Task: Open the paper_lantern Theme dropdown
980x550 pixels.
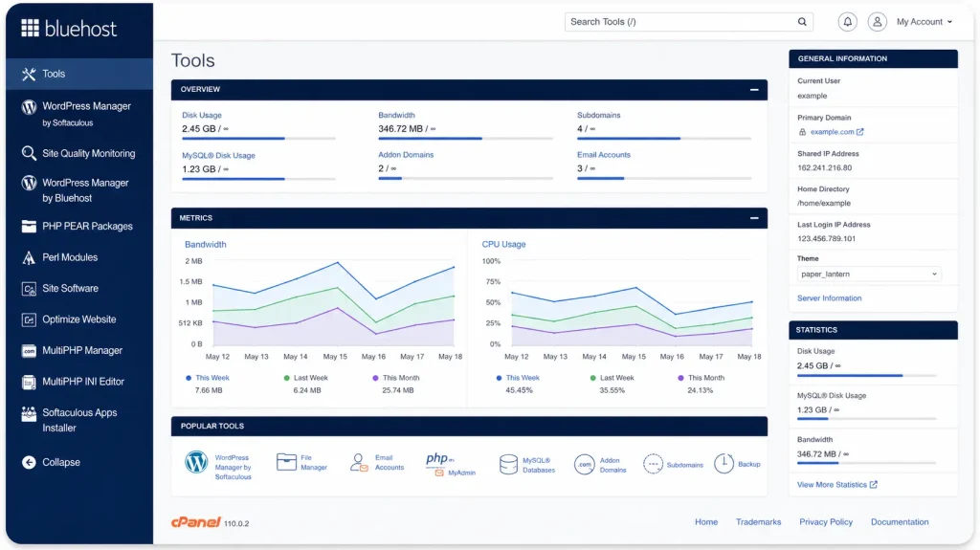Action: [x=869, y=275]
